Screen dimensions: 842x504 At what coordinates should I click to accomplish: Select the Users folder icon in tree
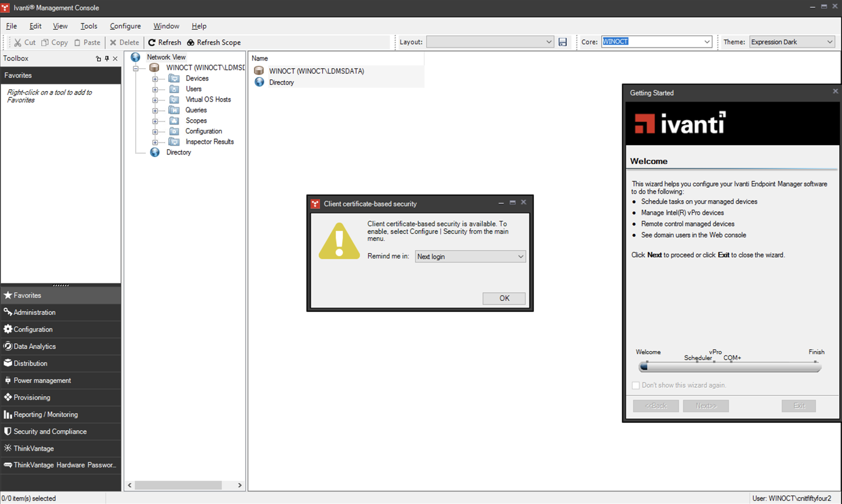tap(174, 89)
